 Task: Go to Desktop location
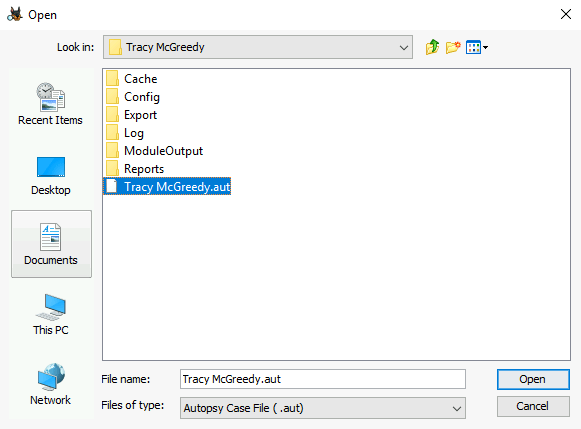click(x=51, y=176)
